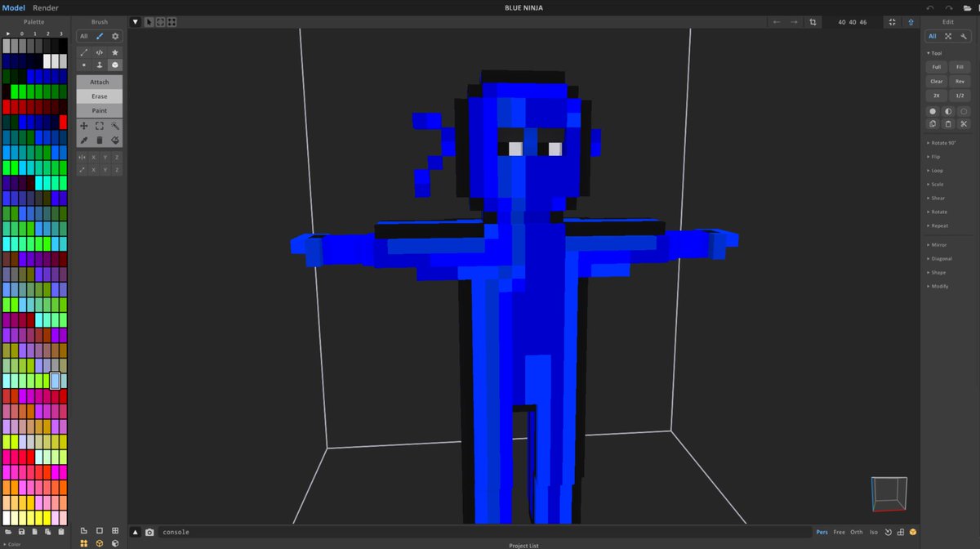Expand the Mirror section
This screenshot has width=980, height=549.
pos(937,245)
